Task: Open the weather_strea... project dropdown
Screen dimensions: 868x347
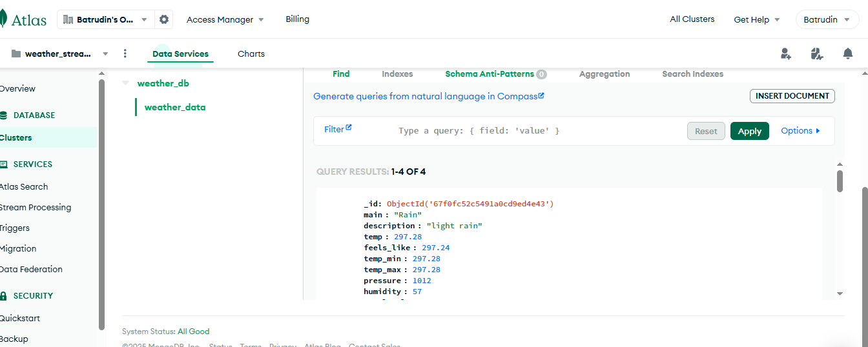Action: (59, 54)
